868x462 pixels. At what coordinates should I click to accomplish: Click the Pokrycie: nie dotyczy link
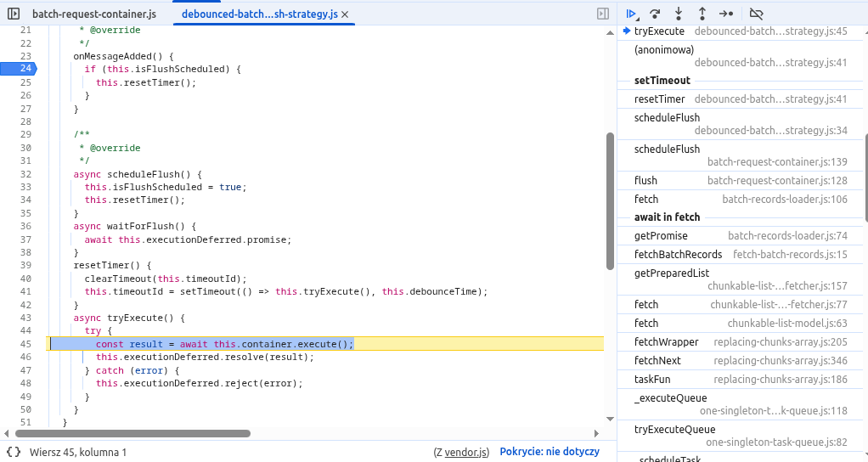pyautogui.click(x=550, y=453)
